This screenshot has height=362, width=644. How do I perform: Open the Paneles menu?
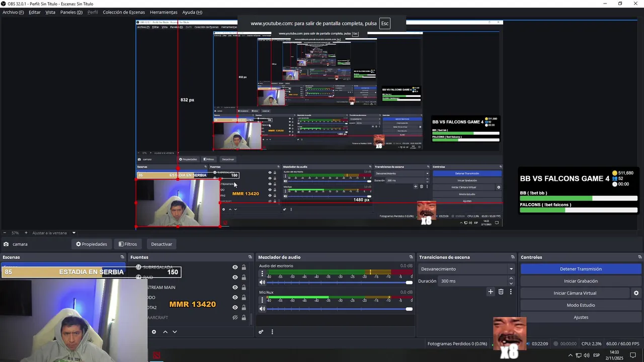pyautogui.click(x=71, y=12)
